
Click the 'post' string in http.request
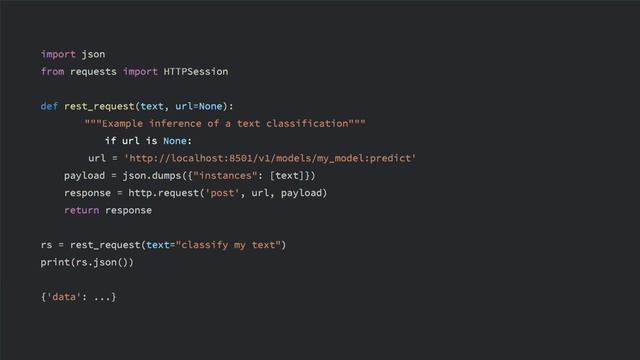[x=222, y=193]
